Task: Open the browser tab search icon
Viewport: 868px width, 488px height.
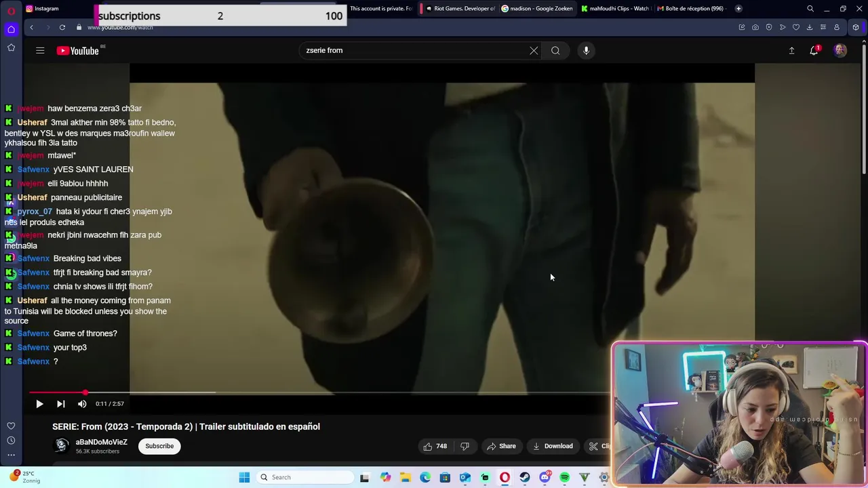Action: pos(810,9)
